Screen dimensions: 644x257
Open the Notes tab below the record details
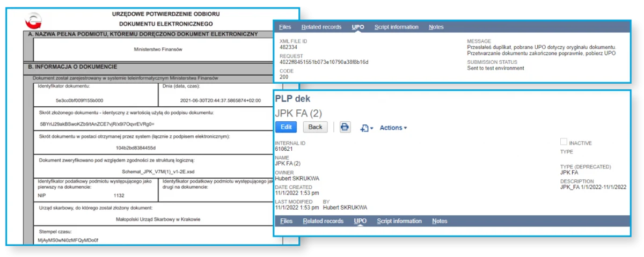[440, 221]
